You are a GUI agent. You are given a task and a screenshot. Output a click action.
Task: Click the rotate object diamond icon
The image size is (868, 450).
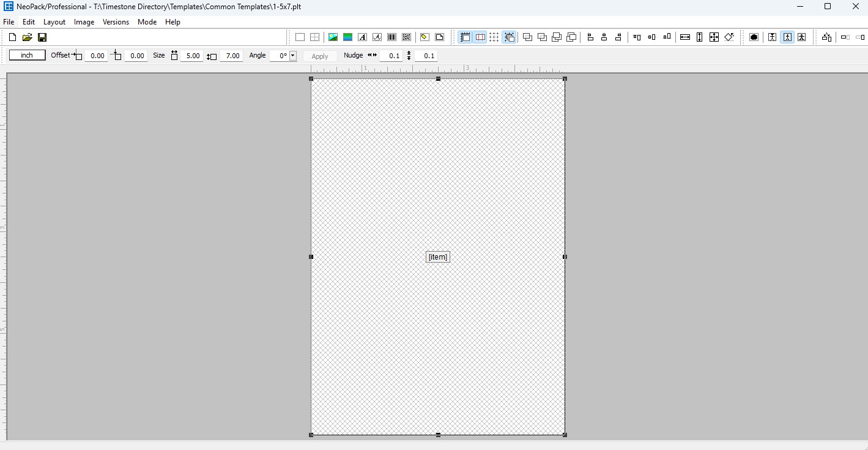(x=729, y=37)
